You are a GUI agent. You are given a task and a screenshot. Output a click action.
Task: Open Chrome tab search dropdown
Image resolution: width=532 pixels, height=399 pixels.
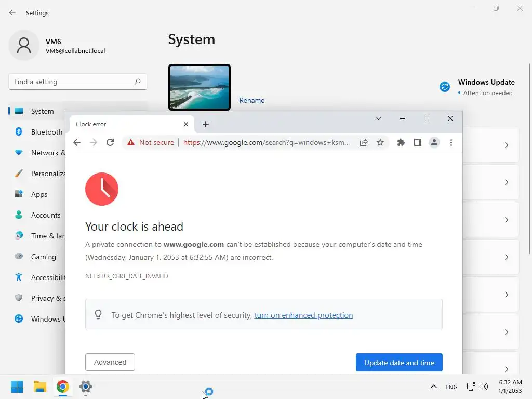coord(379,118)
